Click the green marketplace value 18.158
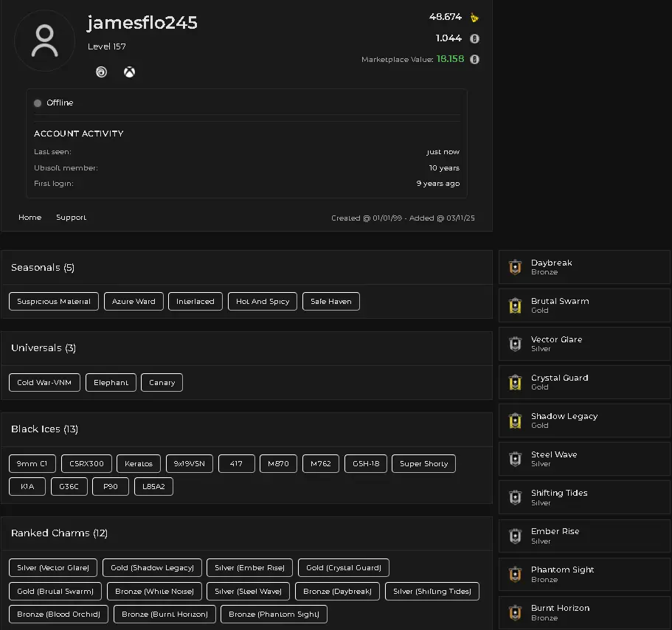Screen dimensions: 672x630 click(x=450, y=59)
